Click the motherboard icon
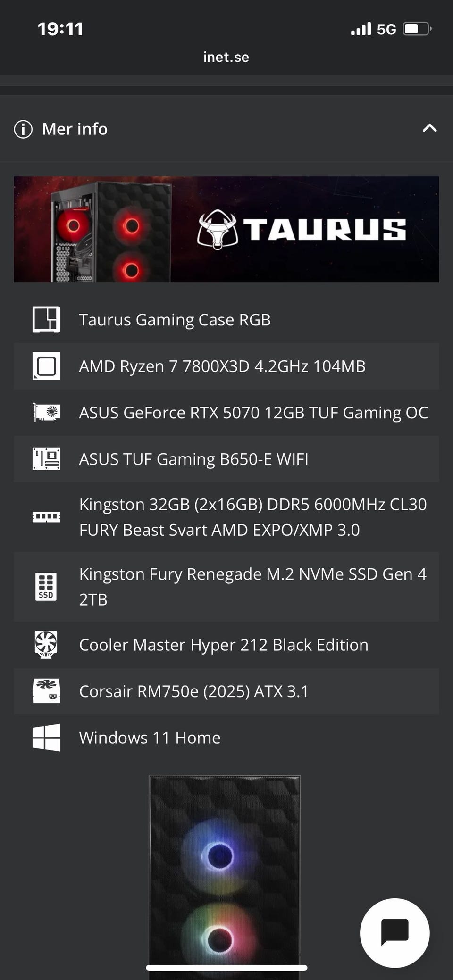 pos(46,459)
